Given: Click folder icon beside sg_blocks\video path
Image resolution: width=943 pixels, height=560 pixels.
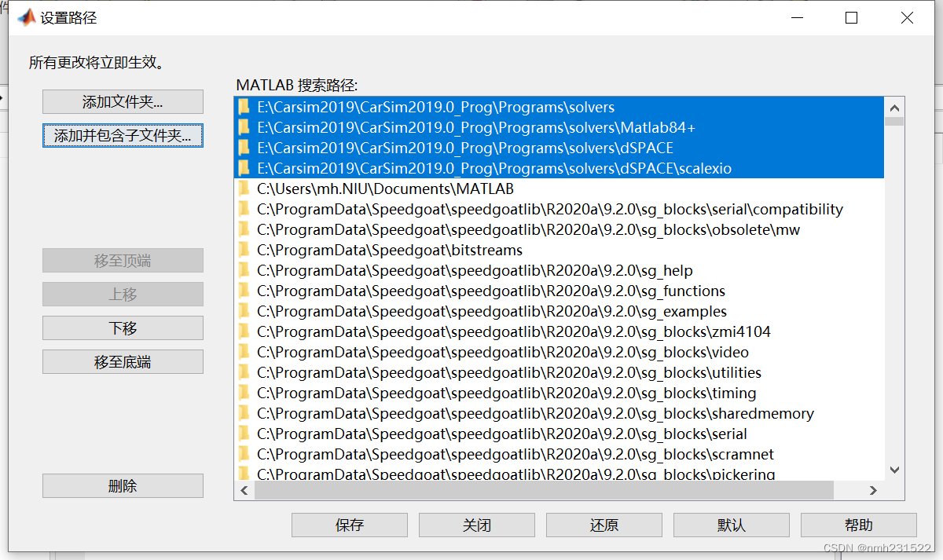Looking at the screenshot, I should (x=244, y=352).
